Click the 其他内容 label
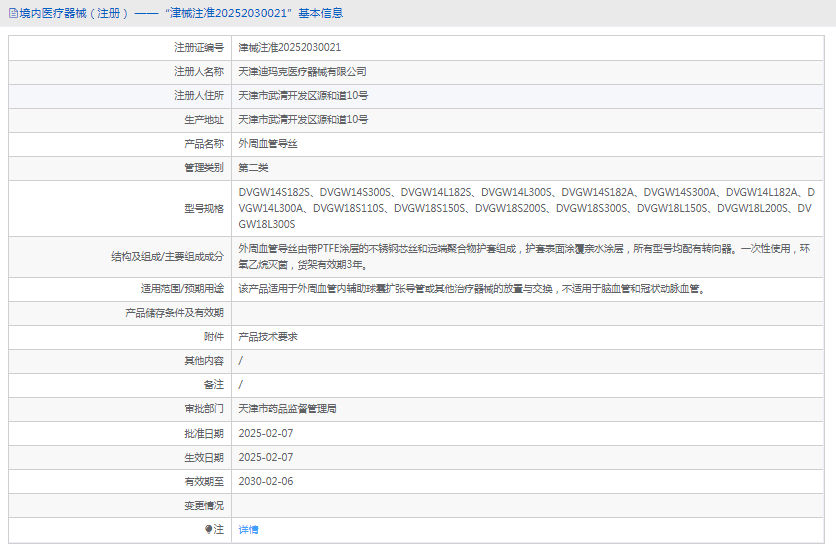Image resolution: width=836 pixels, height=552 pixels. pos(204,361)
